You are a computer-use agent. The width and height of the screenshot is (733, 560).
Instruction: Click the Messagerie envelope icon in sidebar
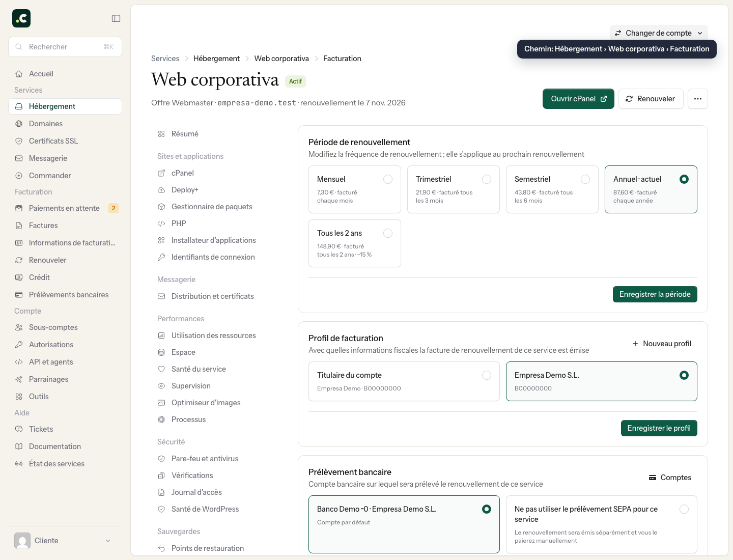(19, 158)
